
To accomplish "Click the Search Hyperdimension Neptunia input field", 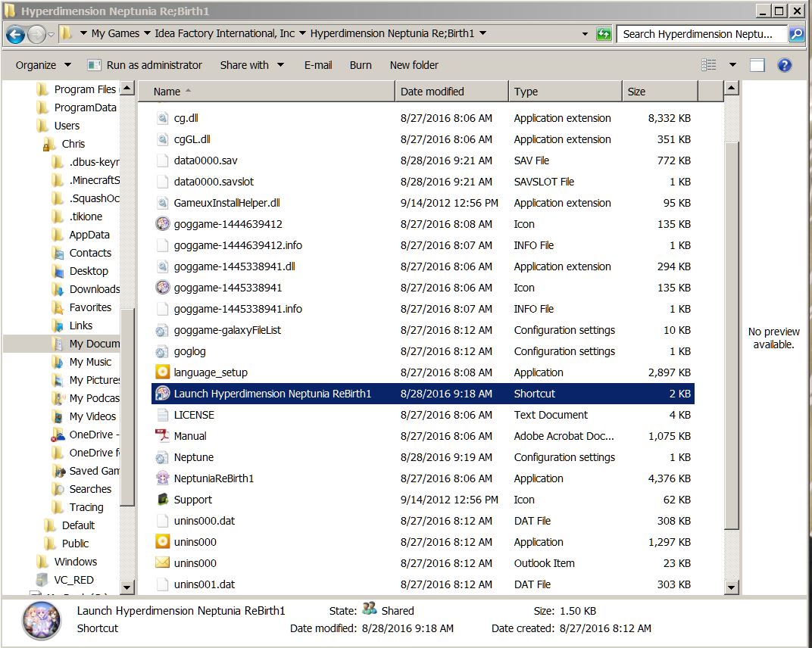I will [x=702, y=34].
